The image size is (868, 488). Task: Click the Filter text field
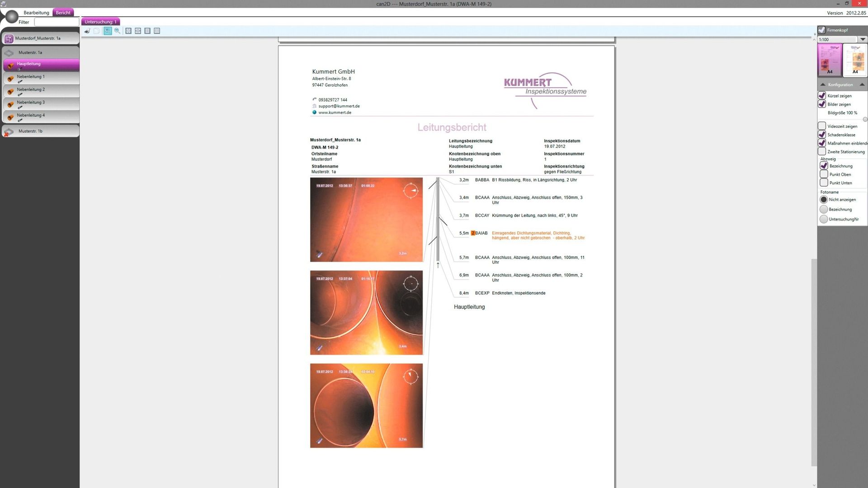tap(56, 22)
